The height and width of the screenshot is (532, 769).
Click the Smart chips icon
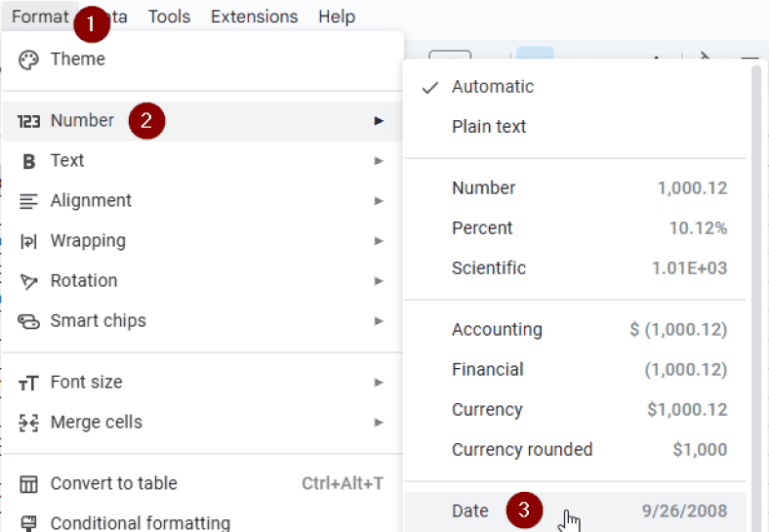pyautogui.click(x=28, y=321)
